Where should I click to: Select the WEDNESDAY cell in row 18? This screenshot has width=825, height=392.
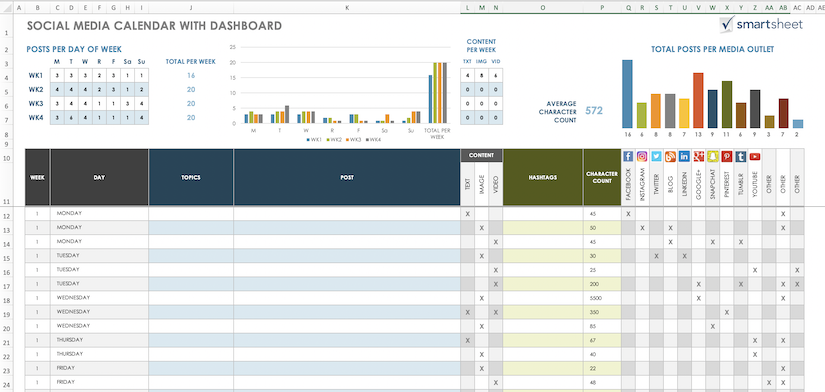point(99,298)
